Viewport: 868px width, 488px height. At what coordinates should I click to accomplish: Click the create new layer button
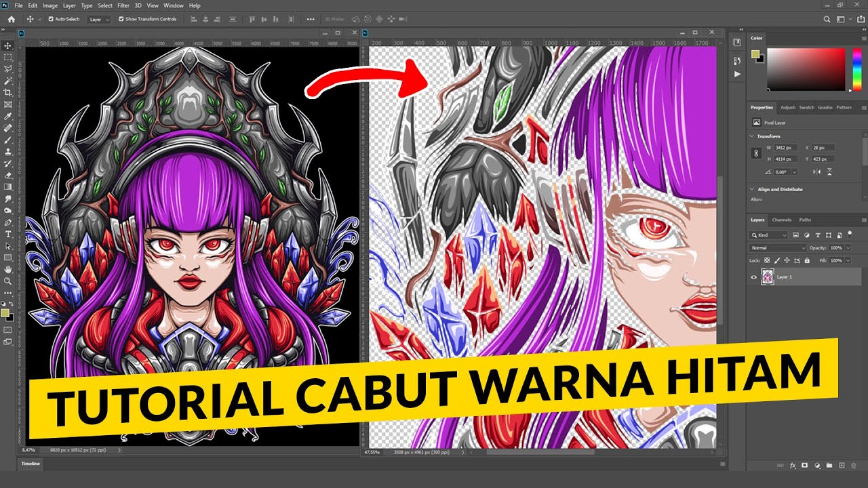click(x=842, y=466)
